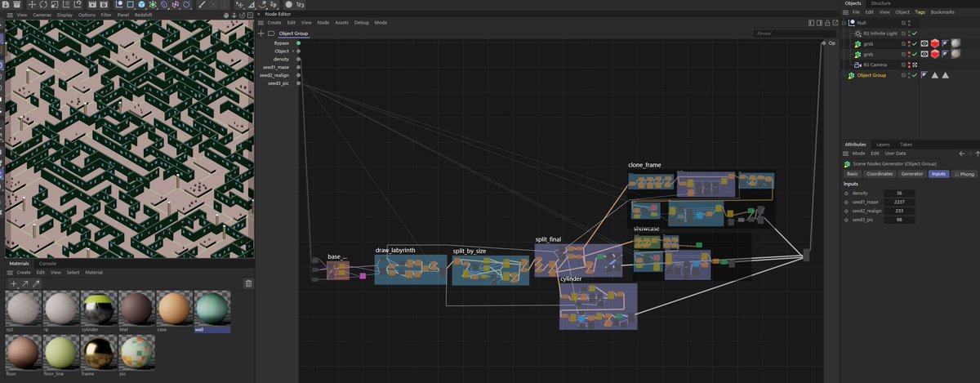Click the density value field
Screen dimensions: 980x383
(899, 194)
